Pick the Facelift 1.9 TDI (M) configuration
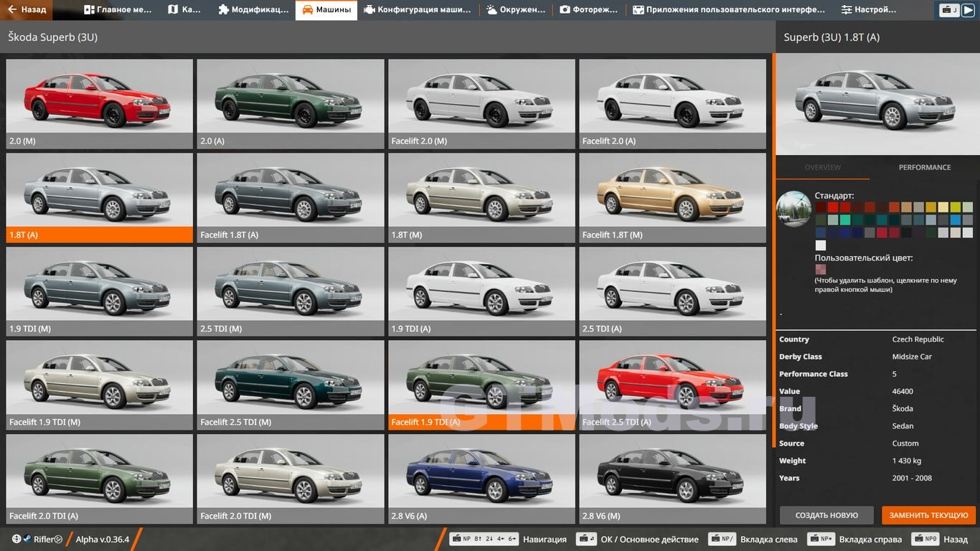 pos(100,385)
